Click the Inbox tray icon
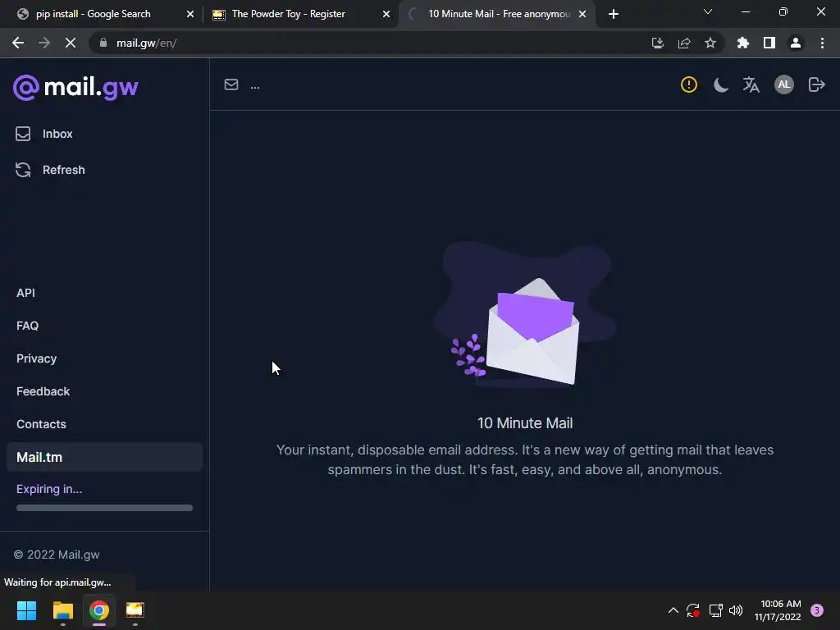 (23, 134)
